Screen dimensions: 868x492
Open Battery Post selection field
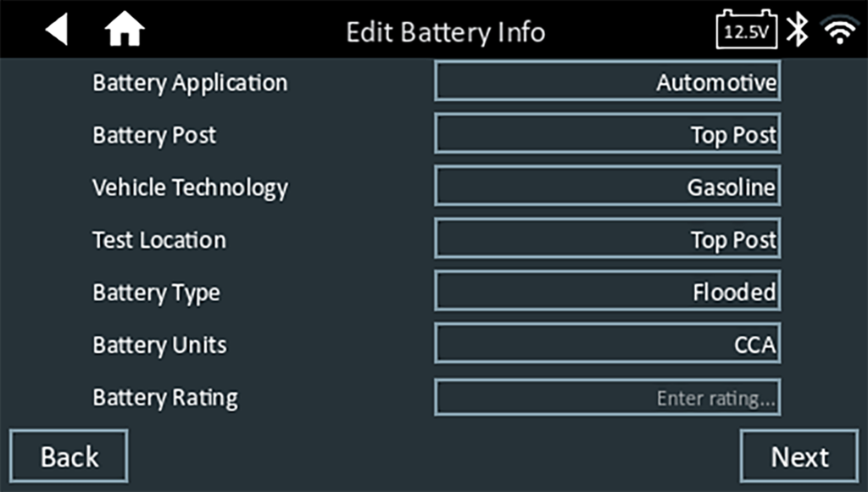(607, 135)
